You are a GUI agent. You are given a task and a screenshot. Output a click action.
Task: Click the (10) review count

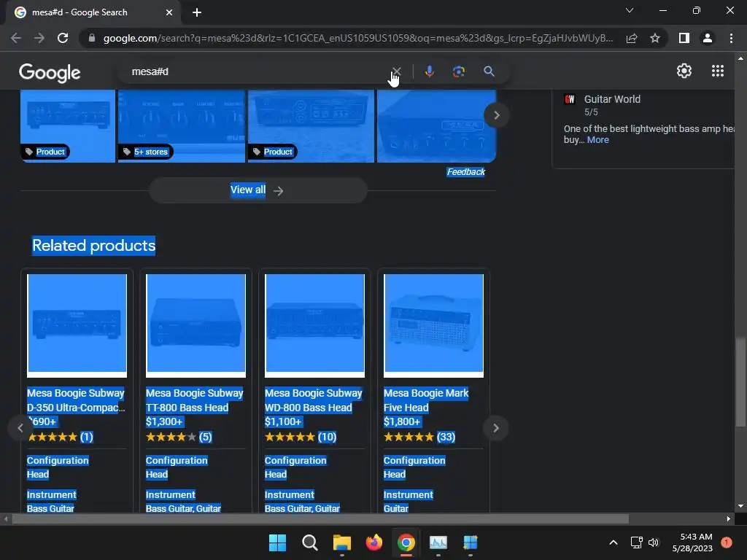pos(327,437)
